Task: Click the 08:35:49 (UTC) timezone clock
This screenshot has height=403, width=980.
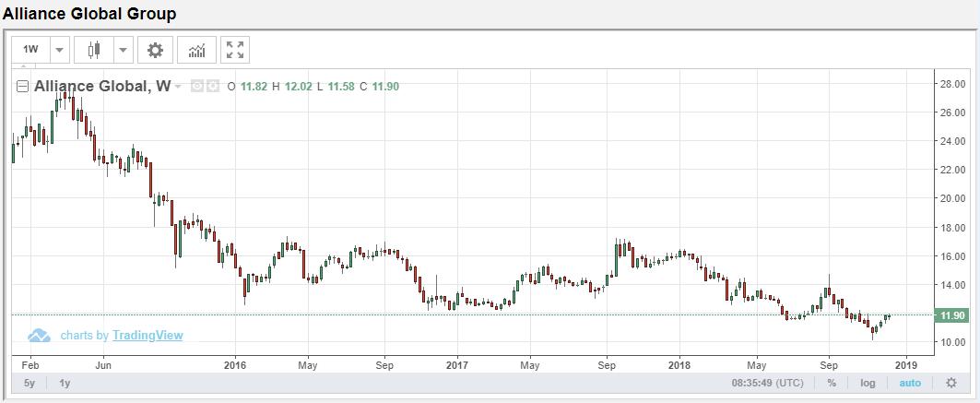Action: [769, 383]
